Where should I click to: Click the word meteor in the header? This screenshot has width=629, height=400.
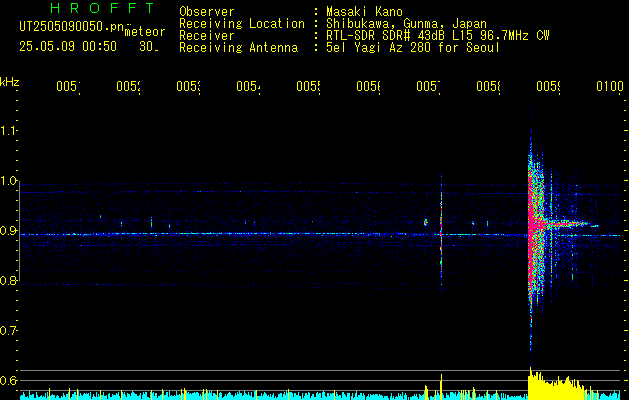(145, 32)
